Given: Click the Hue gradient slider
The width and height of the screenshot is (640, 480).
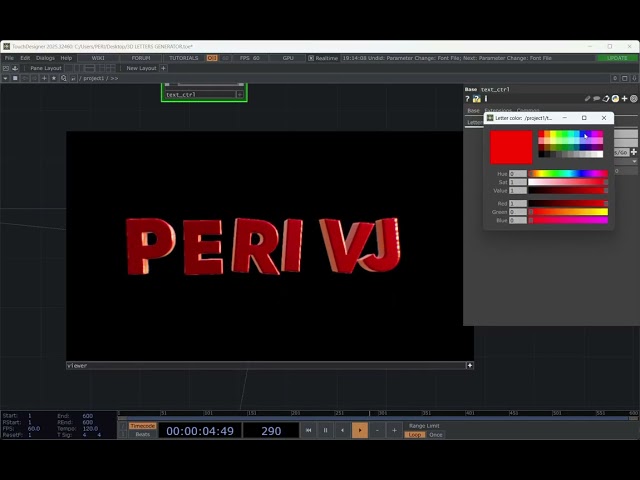Looking at the screenshot, I should [x=568, y=174].
